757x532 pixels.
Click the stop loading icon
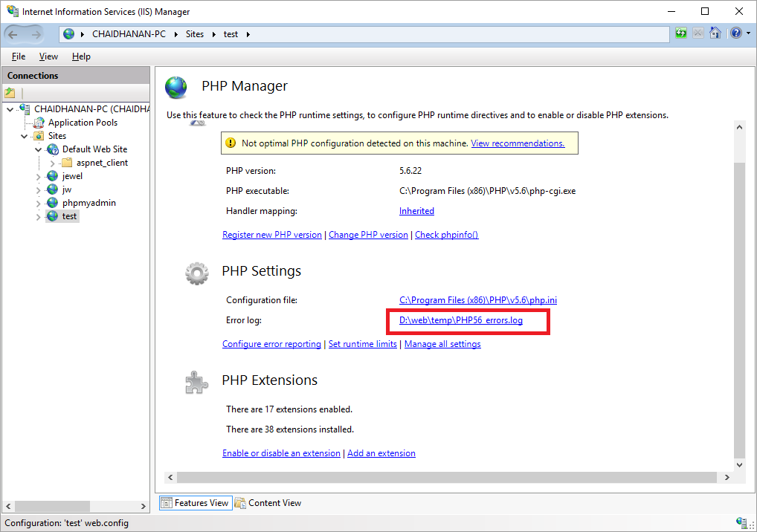(x=698, y=33)
